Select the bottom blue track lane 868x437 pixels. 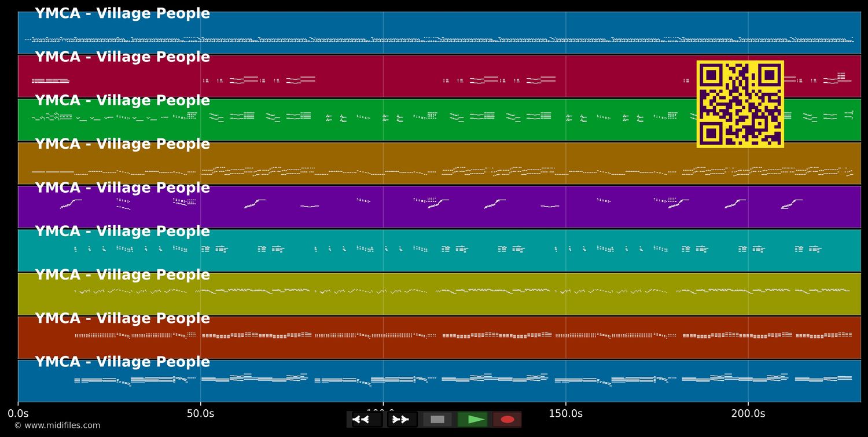click(439, 381)
